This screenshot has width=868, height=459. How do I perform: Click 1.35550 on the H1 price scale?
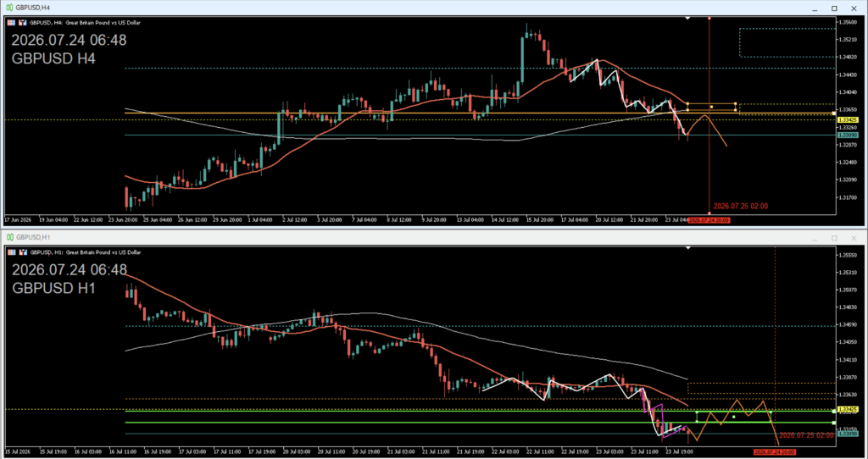point(847,255)
